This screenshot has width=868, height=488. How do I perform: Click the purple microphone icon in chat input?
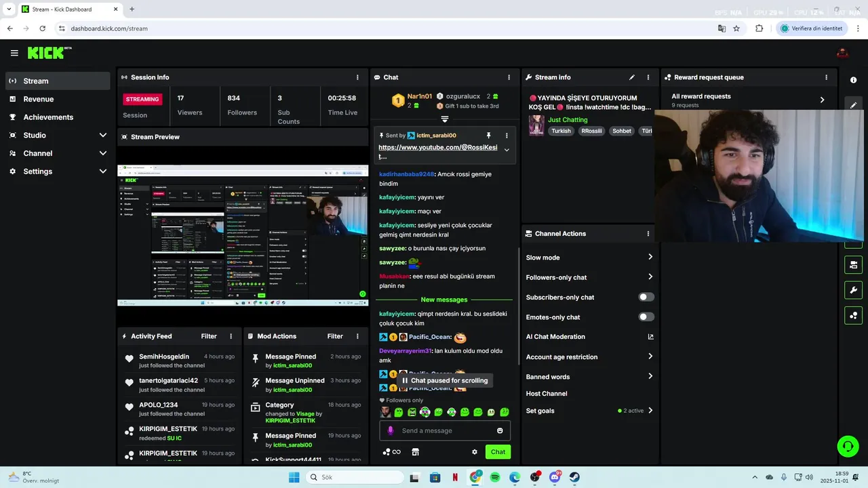[390, 430]
